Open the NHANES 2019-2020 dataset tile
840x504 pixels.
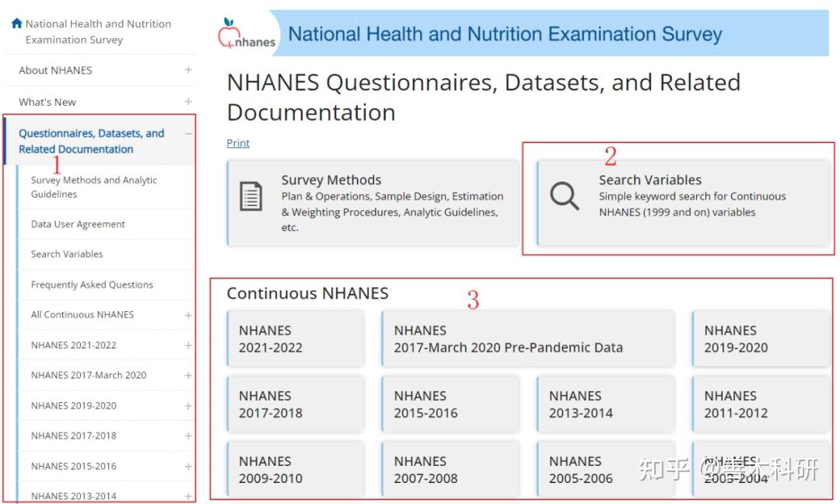(x=760, y=338)
